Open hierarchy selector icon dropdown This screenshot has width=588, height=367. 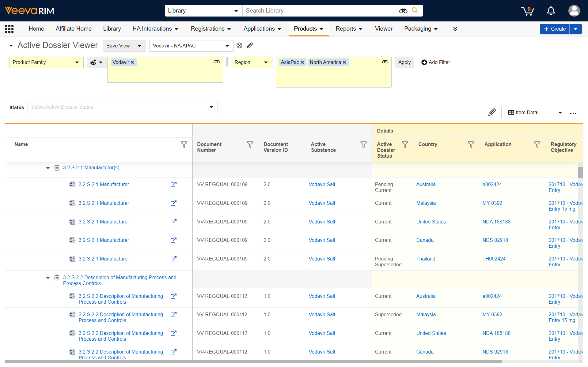click(97, 62)
